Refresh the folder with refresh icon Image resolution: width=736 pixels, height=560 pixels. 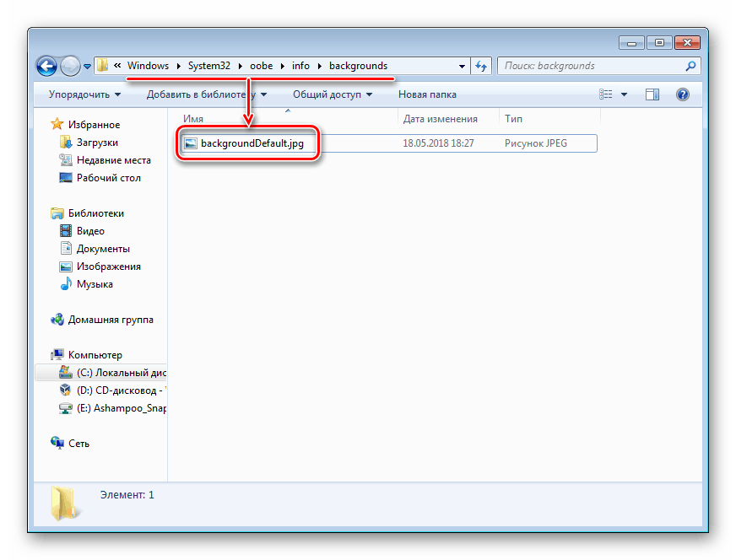coord(481,66)
